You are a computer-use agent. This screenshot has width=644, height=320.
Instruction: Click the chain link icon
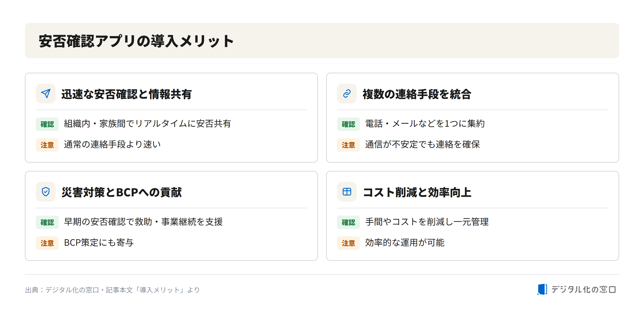(x=347, y=94)
